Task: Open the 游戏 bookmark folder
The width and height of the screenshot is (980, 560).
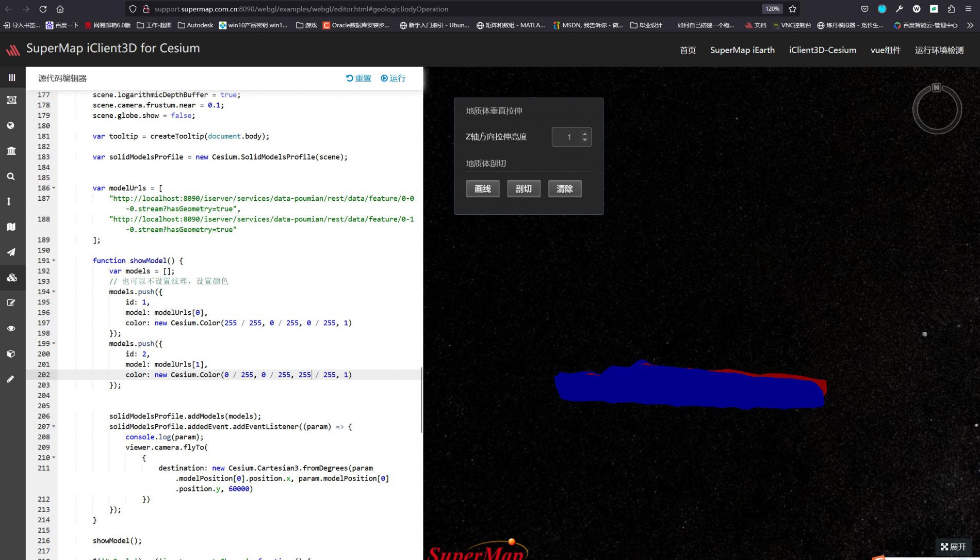Action: pyautogui.click(x=306, y=25)
